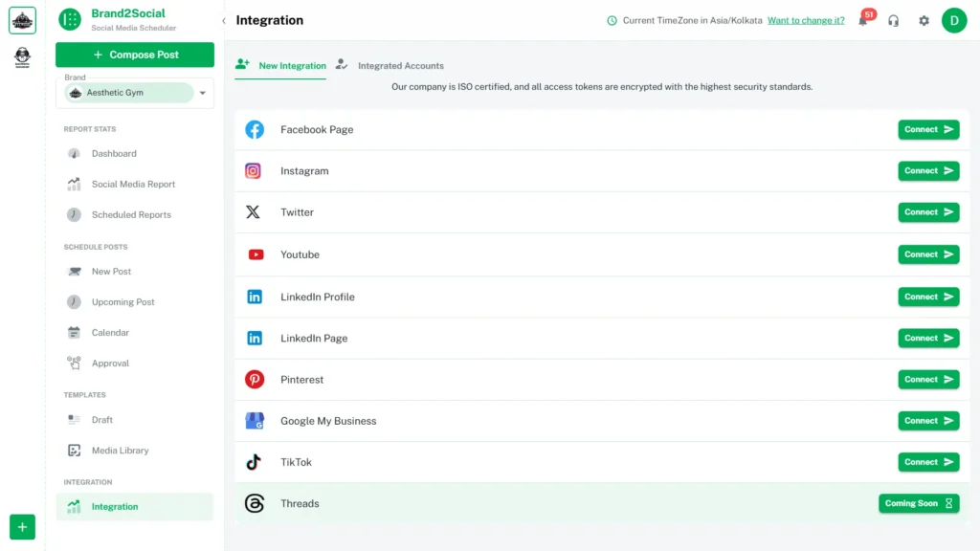Viewport: 980px width, 551px height.
Task: Click the Facebook logo icon
Action: [255, 129]
